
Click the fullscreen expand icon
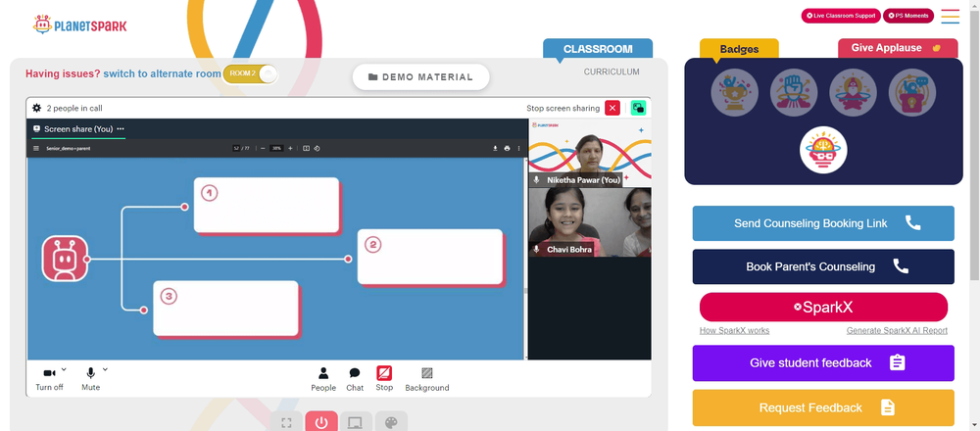[x=286, y=423]
